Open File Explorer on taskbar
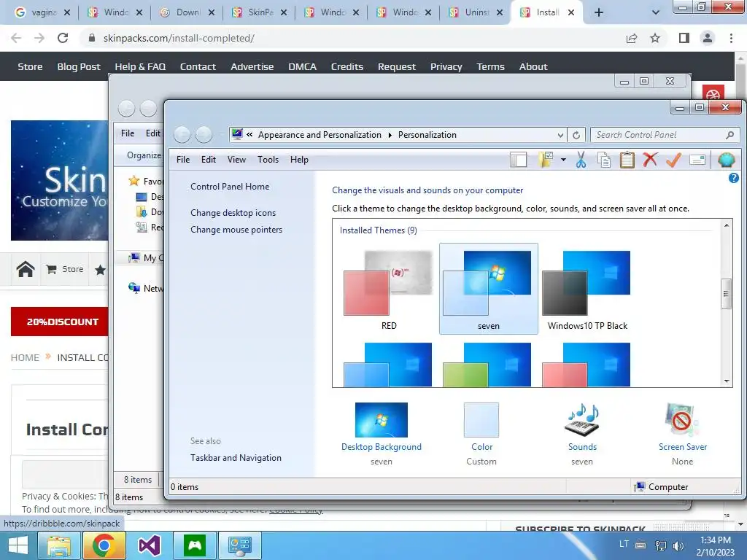The width and height of the screenshot is (747, 560). [58, 545]
